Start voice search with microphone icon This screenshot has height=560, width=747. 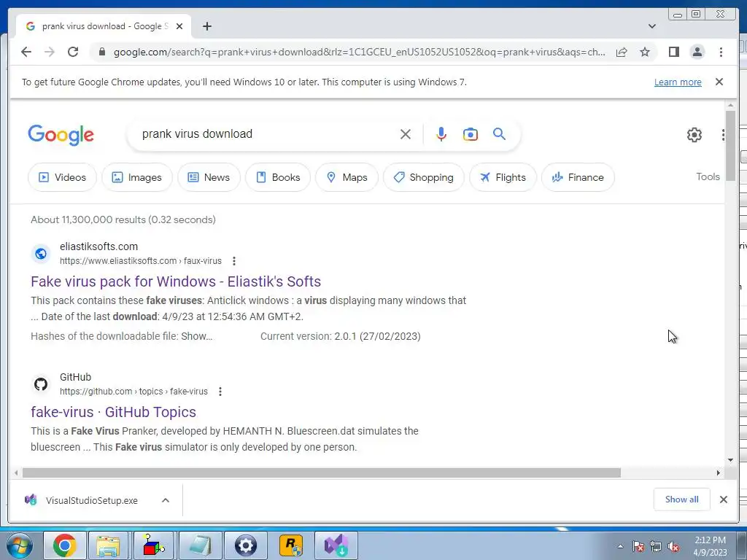click(x=441, y=134)
